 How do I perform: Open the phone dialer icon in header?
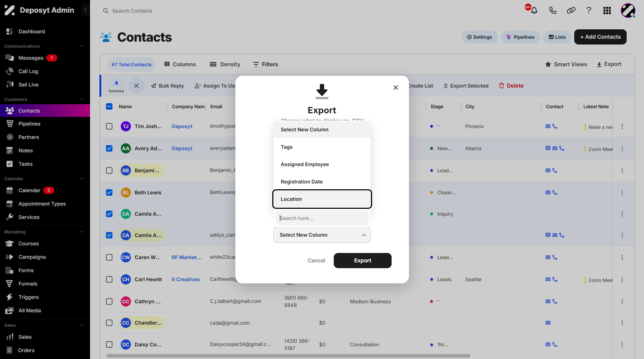pyautogui.click(x=553, y=10)
